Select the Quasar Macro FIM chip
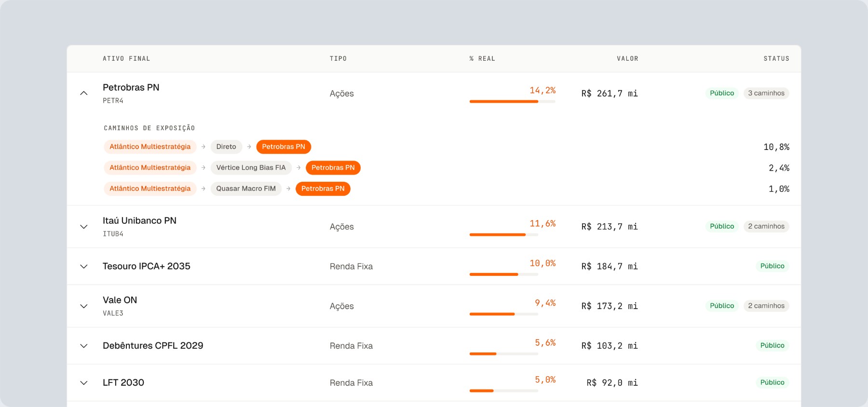The width and height of the screenshot is (868, 407). point(246,189)
